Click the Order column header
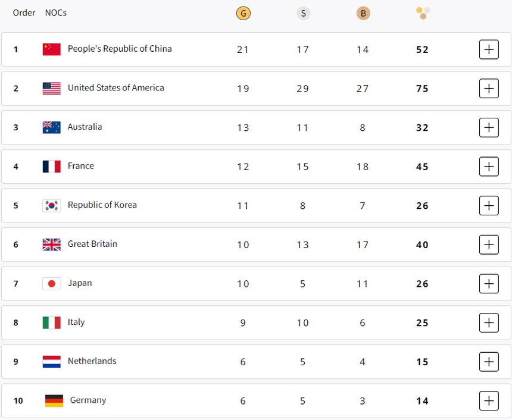The width and height of the screenshot is (512, 420). [24, 12]
